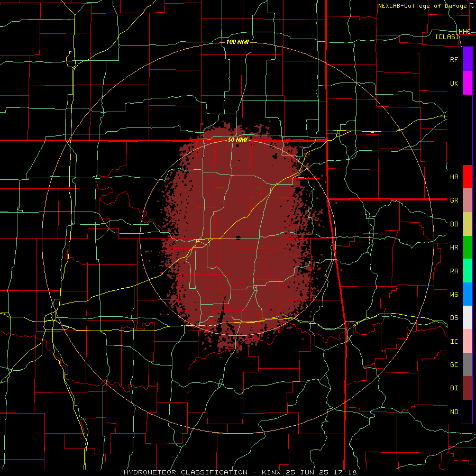
Task: Select the GC gray legend swatch
Action: tap(467, 364)
